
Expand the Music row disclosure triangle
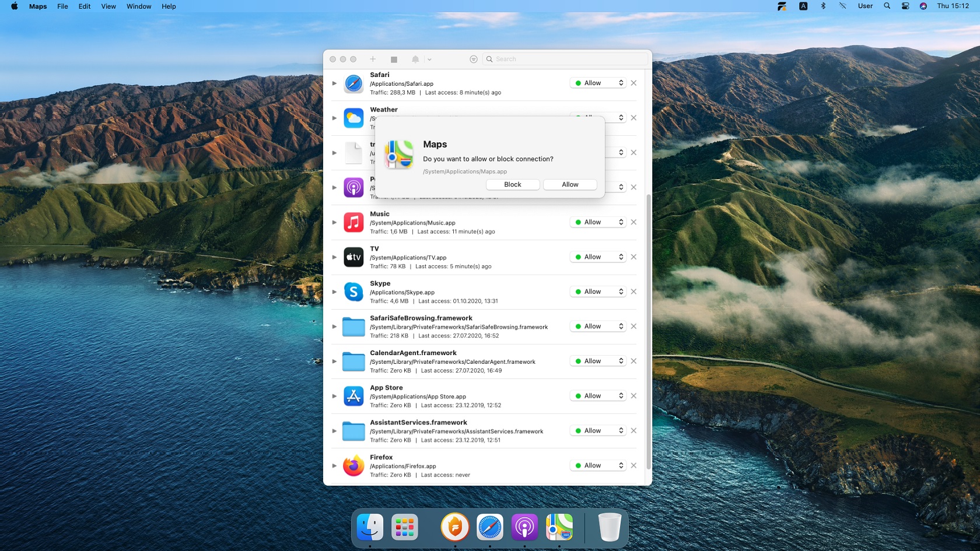(334, 222)
